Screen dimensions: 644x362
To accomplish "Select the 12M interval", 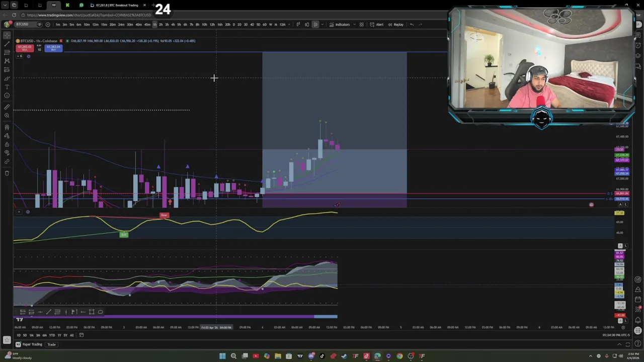I will (282, 24).
